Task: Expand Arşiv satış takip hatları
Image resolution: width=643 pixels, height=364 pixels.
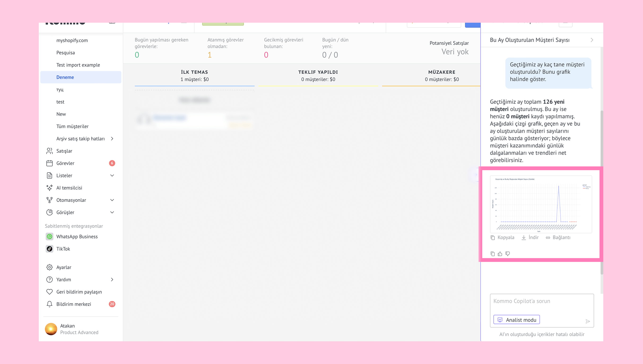Action: (x=112, y=139)
